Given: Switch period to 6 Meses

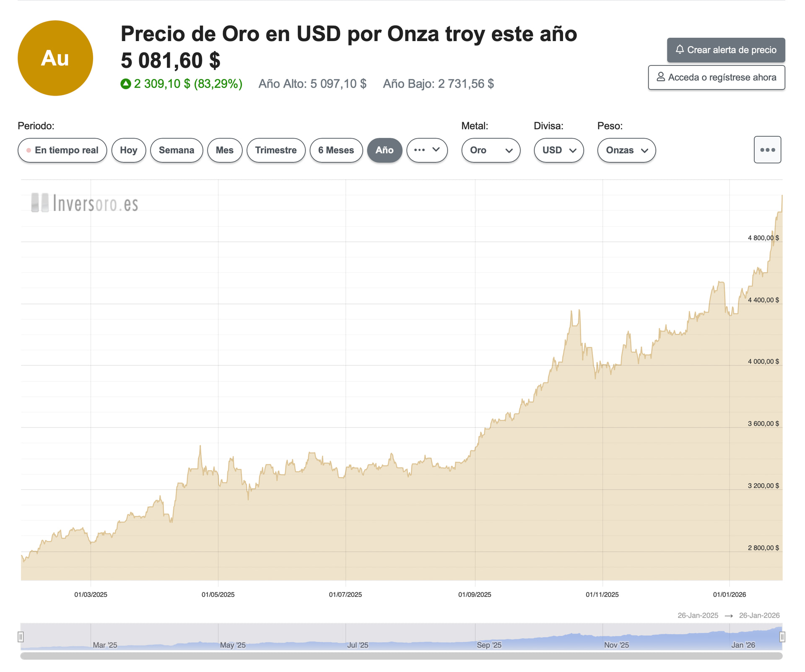Looking at the screenshot, I should tap(336, 150).
